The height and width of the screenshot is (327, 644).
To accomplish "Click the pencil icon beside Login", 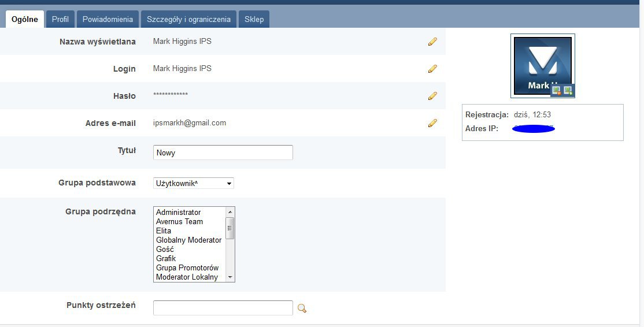I will [x=432, y=69].
